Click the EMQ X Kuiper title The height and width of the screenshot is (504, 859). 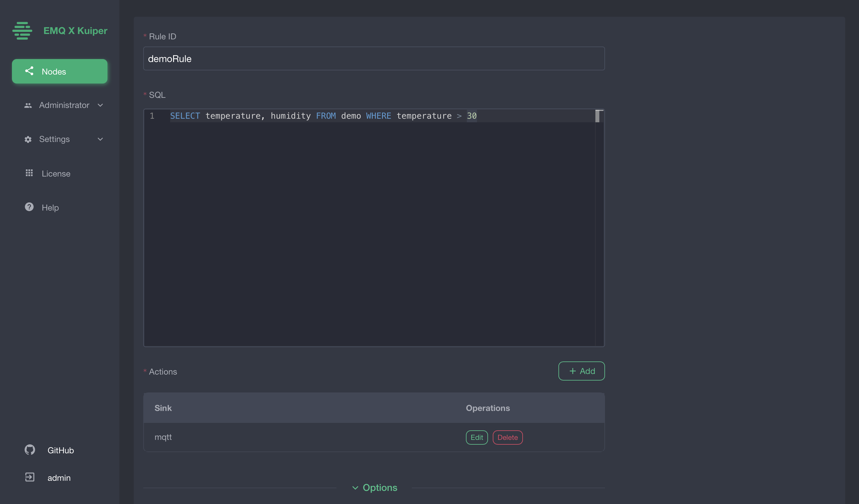pyautogui.click(x=75, y=31)
